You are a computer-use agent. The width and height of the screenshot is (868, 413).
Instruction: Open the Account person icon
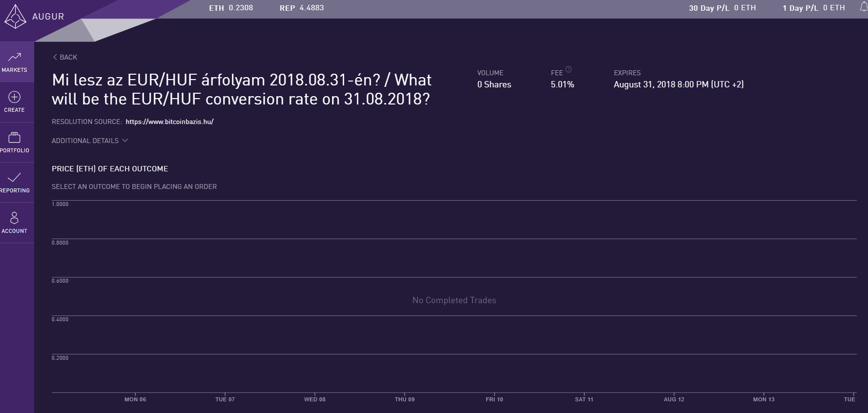(15, 218)
